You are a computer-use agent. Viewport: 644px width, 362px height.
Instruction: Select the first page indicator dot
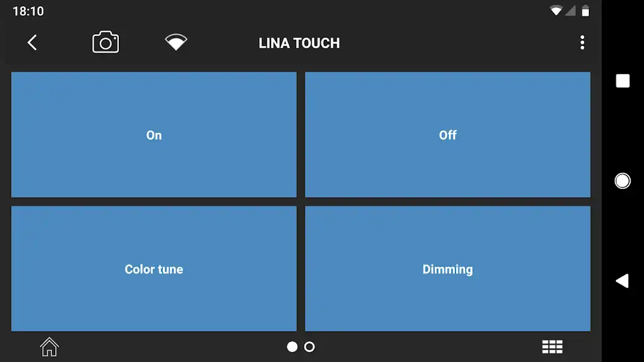point(291,346)
